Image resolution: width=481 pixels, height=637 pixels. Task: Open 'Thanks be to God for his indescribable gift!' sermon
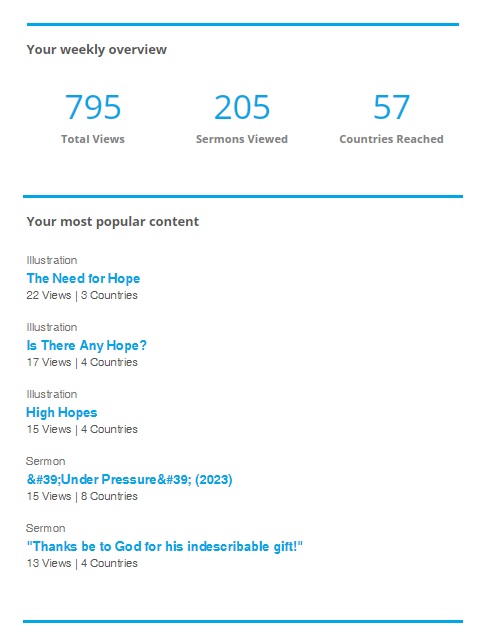pyautogui.click(x=165, y=546)
